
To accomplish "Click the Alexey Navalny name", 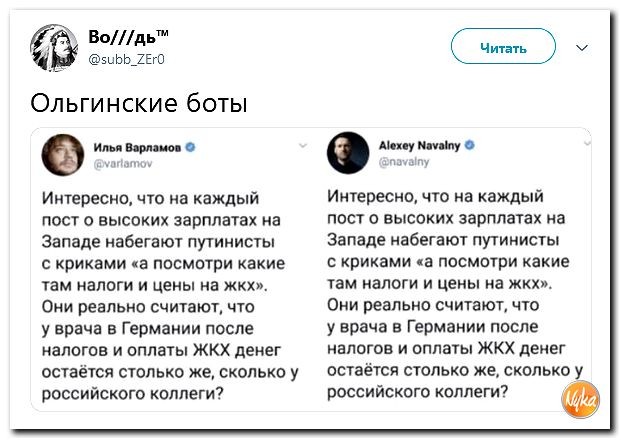I will point(419,145).
